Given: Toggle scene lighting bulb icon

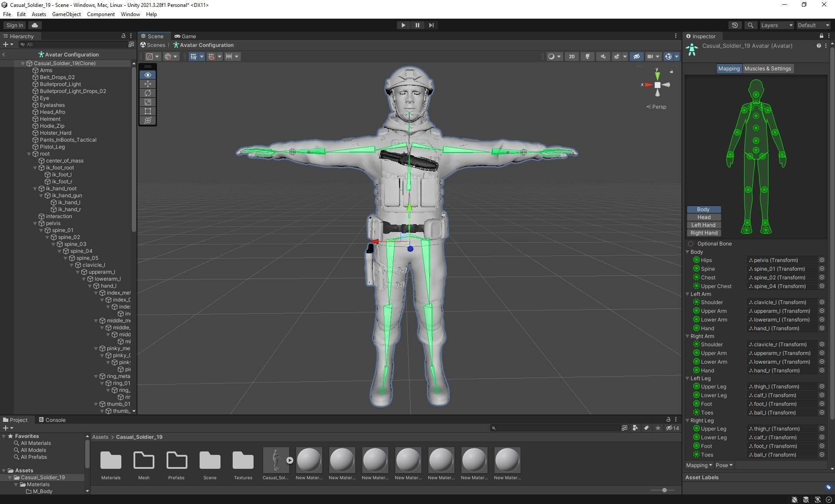Looking at the screenshot, I should (x=588, y=56).
